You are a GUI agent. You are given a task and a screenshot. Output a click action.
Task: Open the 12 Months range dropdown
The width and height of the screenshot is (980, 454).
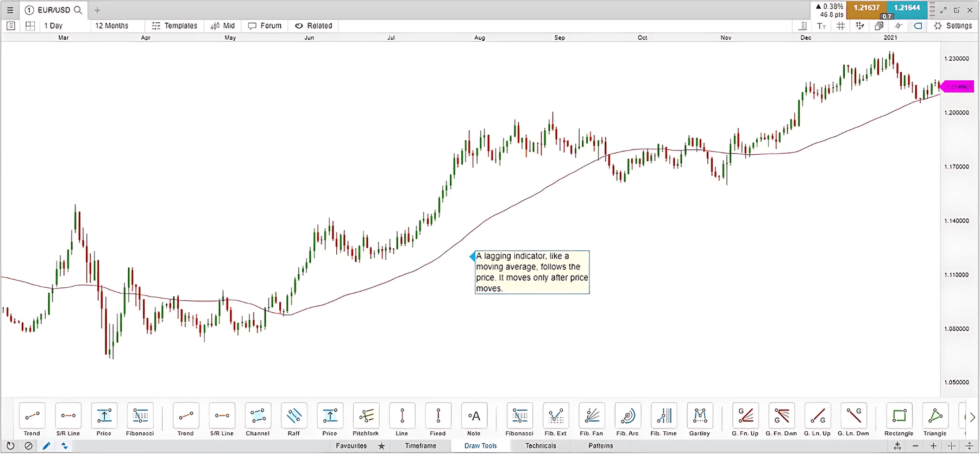pos(112,26)
